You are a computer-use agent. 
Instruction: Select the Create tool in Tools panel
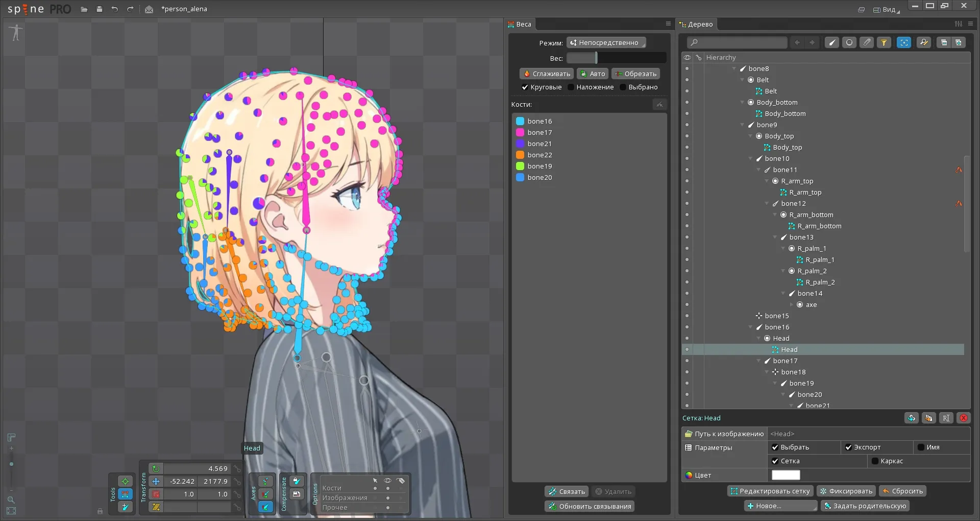point(125,507)
